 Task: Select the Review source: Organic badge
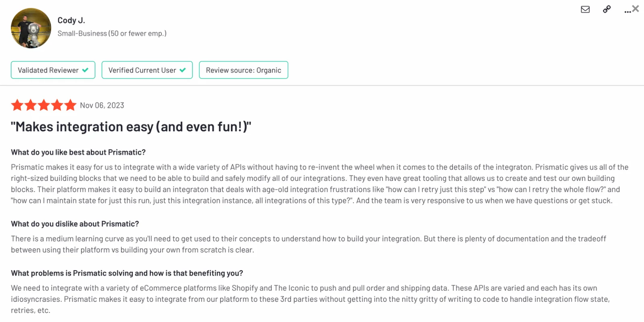[x=244, y=70]
